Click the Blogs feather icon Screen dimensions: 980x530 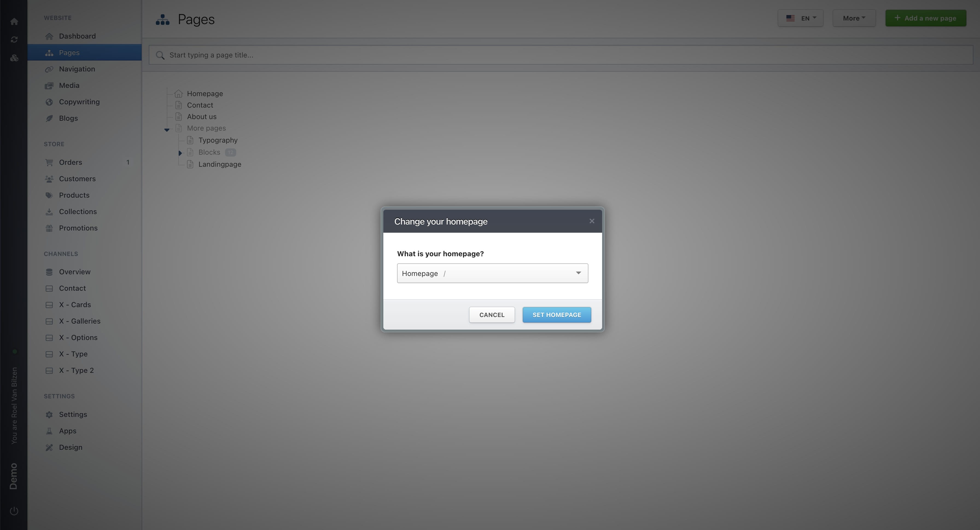[x=49, y=118]
